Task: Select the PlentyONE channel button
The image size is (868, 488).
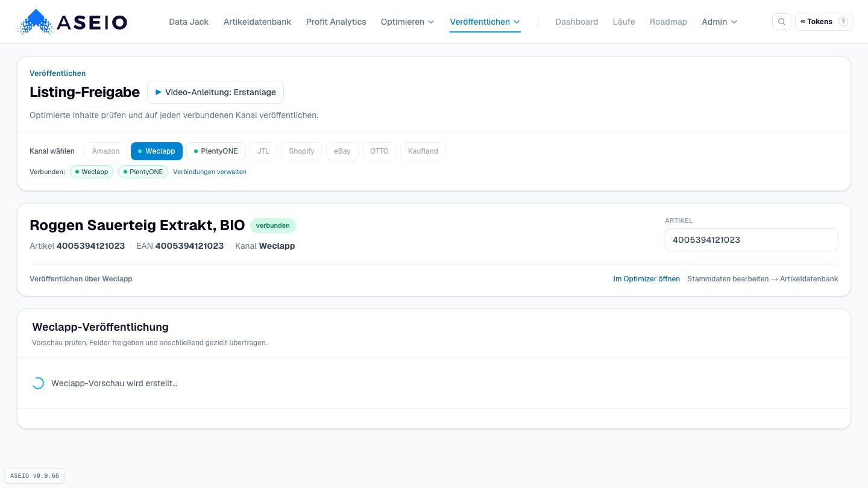Action: (216, 151)
